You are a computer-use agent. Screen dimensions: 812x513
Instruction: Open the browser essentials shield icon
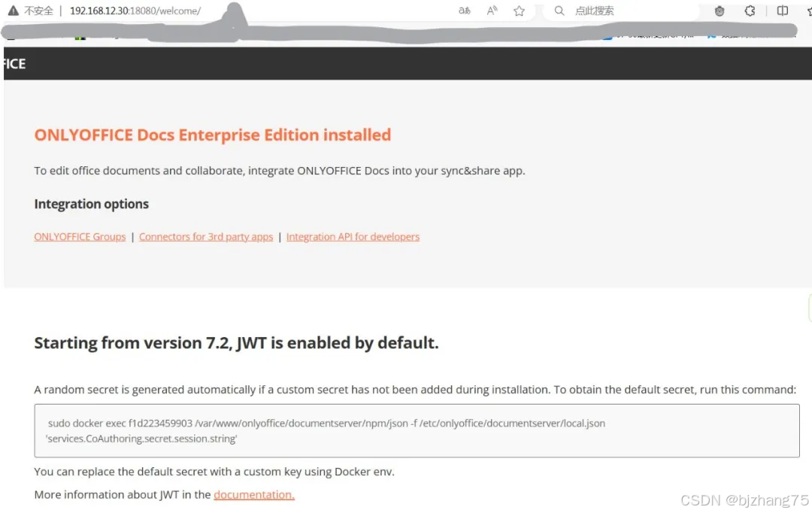coord(720,11)
